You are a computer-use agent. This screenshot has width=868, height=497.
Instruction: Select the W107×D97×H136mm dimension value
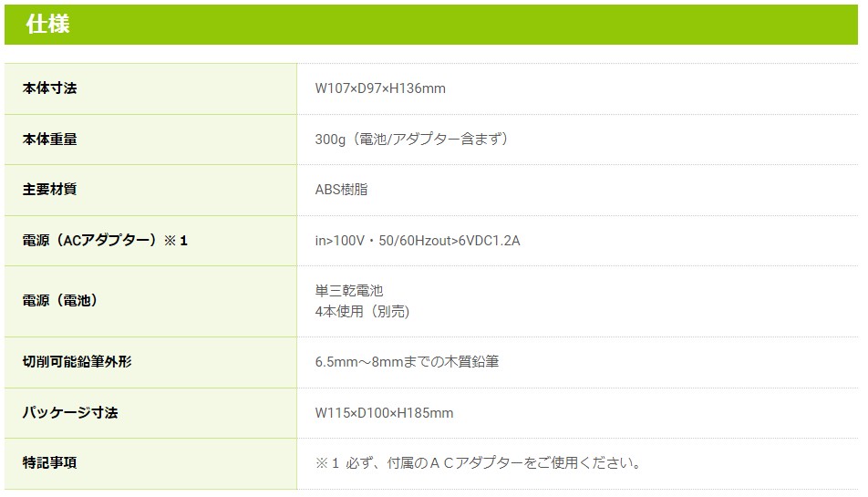[x=380, y=88]
